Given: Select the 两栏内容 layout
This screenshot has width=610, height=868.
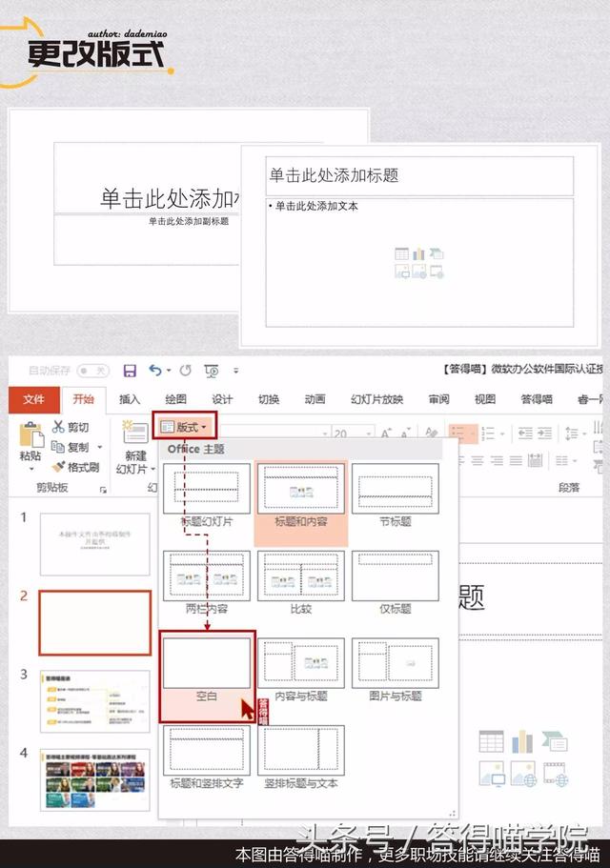Looking at the screenshot, I should tap(207, 583).
